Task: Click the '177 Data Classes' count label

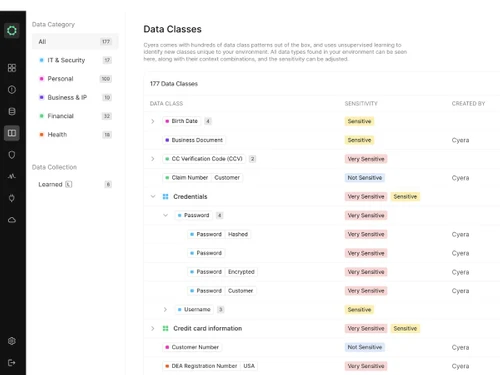Action: click(x=174, y=84)
